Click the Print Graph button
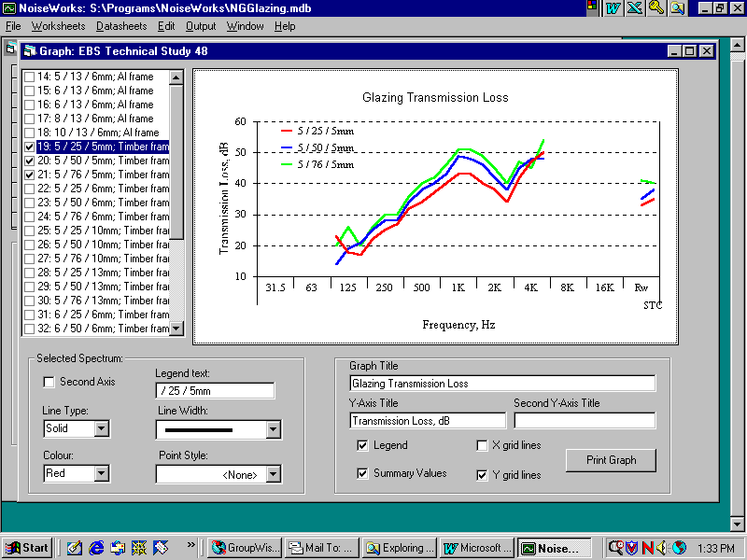This screenshot has width=747, height=560. [x=611, y=460]
